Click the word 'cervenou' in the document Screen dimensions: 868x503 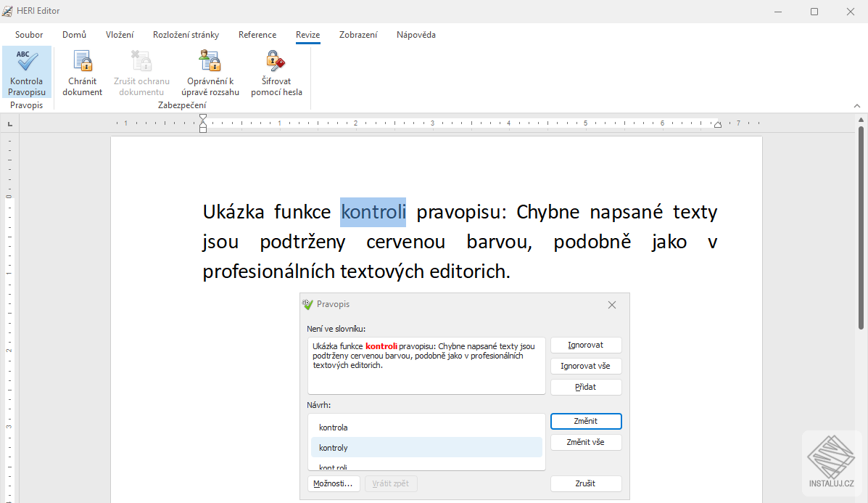406,242
